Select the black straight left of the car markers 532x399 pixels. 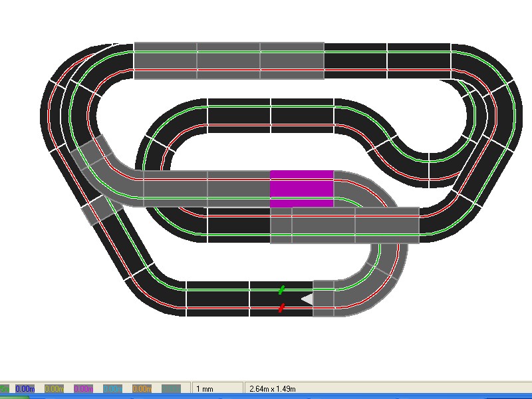218,299
